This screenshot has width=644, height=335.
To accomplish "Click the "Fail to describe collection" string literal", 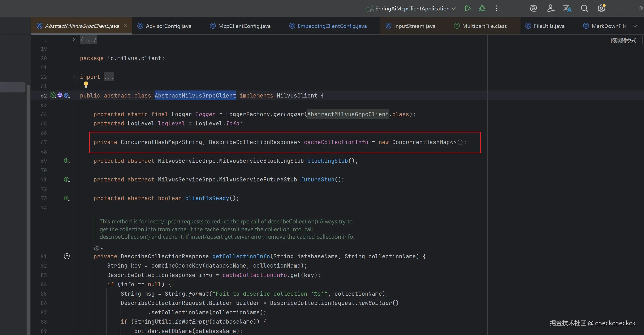I will tap(270, 294).
